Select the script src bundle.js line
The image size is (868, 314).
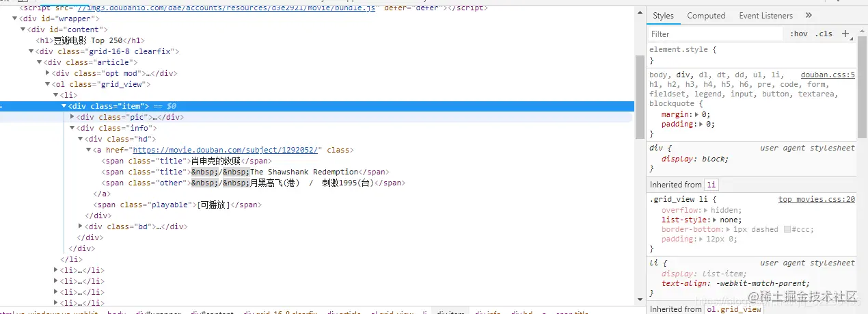tap(253, 8)
